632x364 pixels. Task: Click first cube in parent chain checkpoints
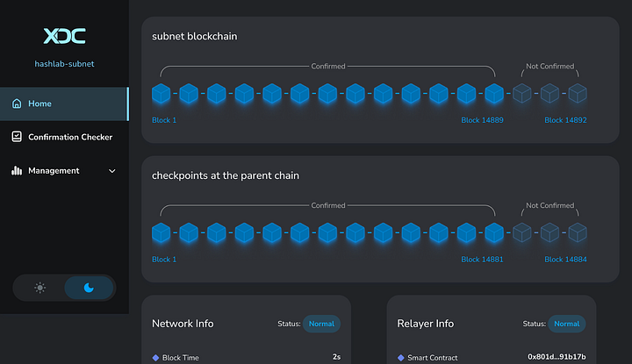click(161, 233)
